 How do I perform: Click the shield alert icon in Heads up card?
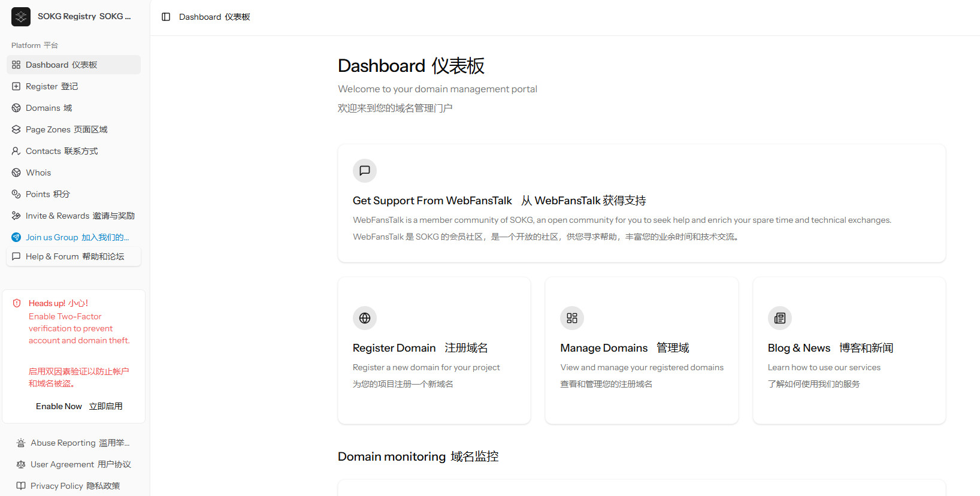pyautogui.click(x=17, y=303)
